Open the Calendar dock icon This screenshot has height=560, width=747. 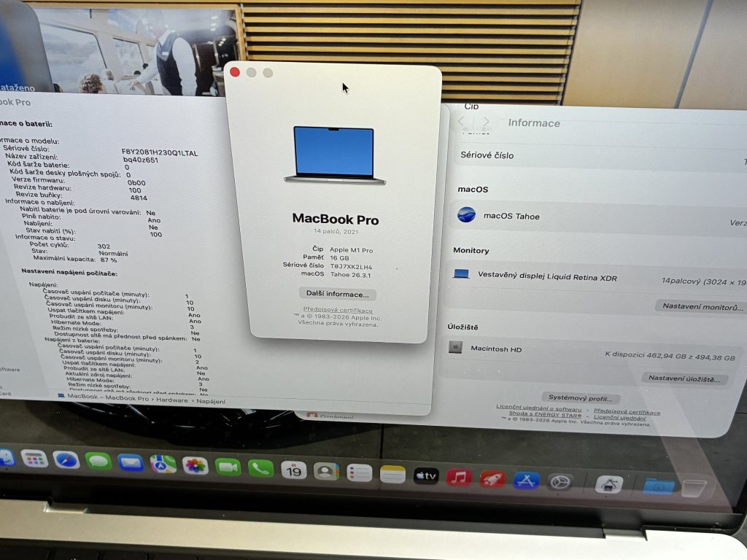293,470
